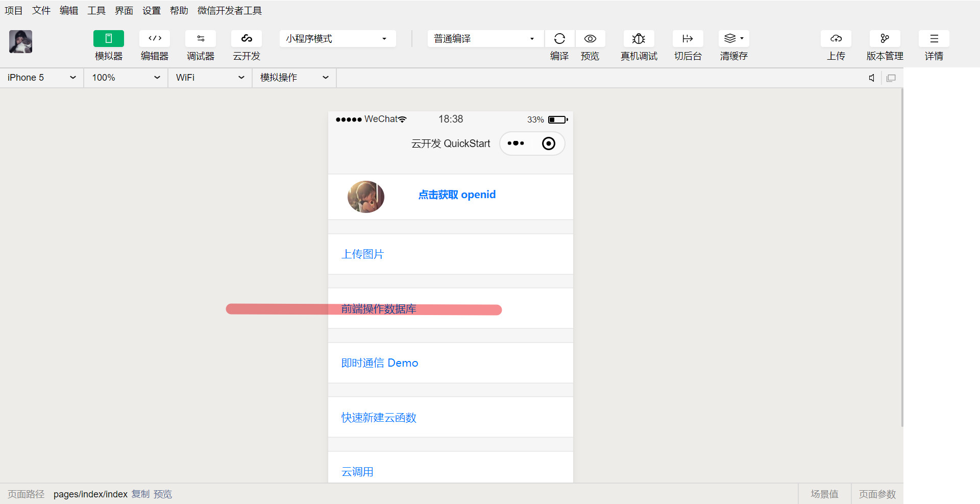Open the 项目 (Project) menu

14,11
